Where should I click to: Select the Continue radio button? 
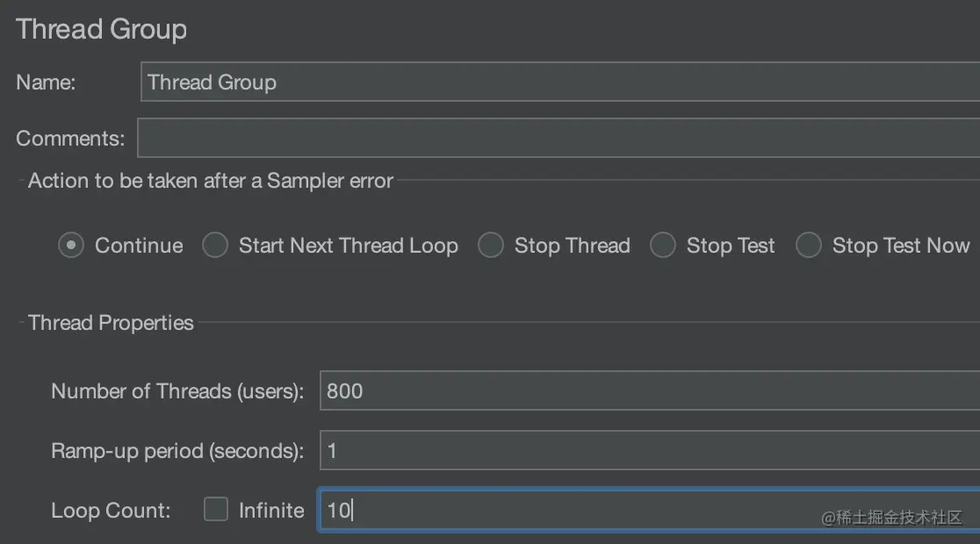(x=70, y=245)
